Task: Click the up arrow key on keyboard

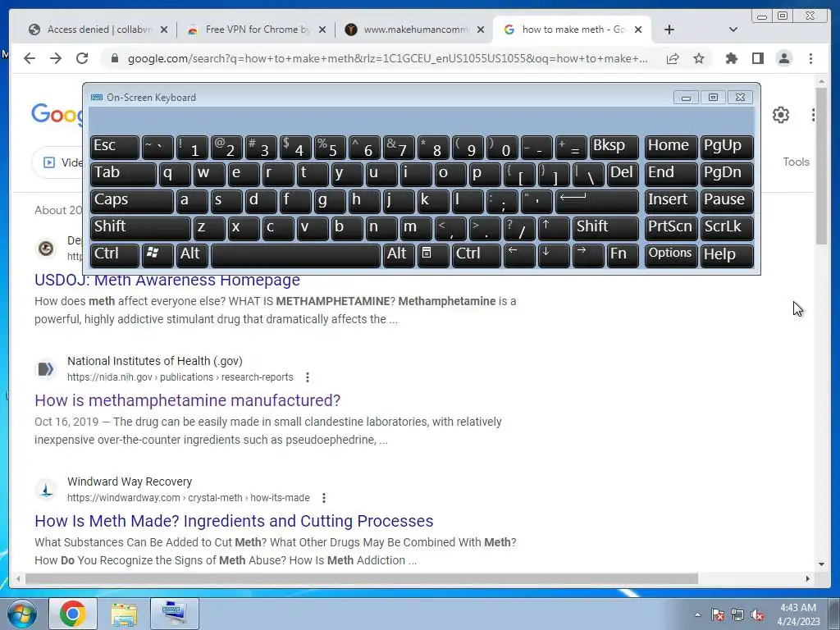Action: pyautogui.click(x=554, y=228)
